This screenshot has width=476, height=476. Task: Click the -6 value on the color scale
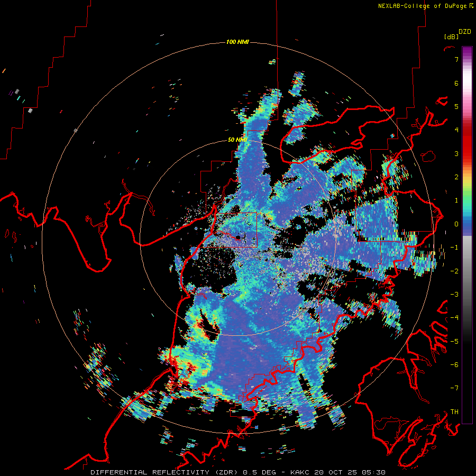pos(454,365)
